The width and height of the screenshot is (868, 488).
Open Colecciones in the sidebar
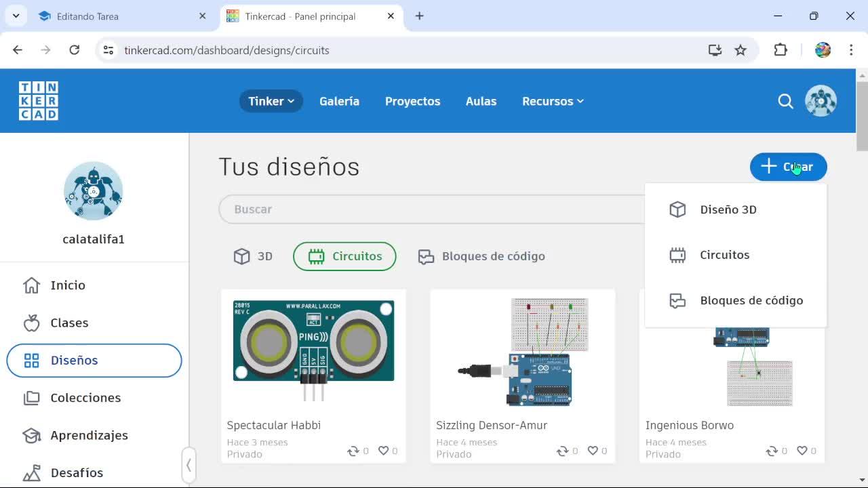click(94, 398)
